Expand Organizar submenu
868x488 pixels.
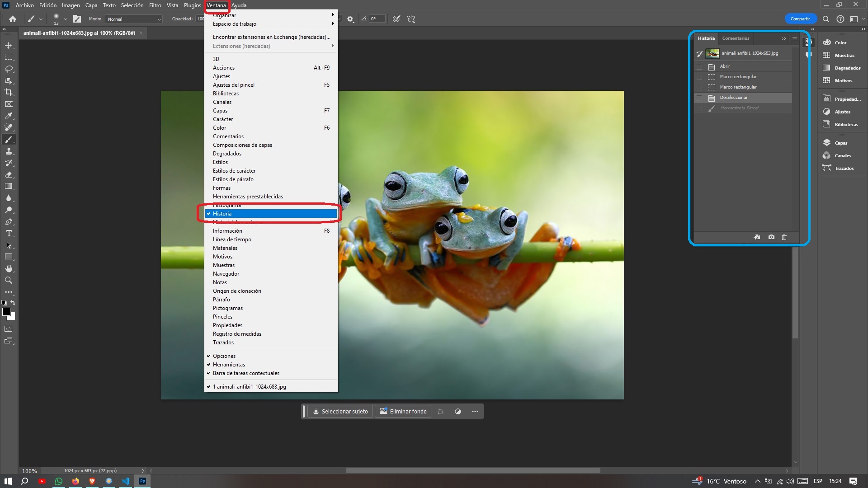(271, 15)
